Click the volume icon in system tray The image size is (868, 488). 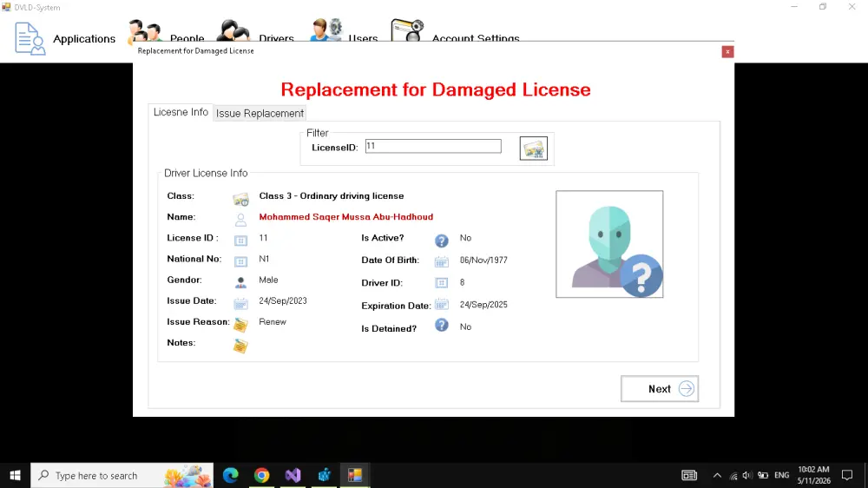747,475
